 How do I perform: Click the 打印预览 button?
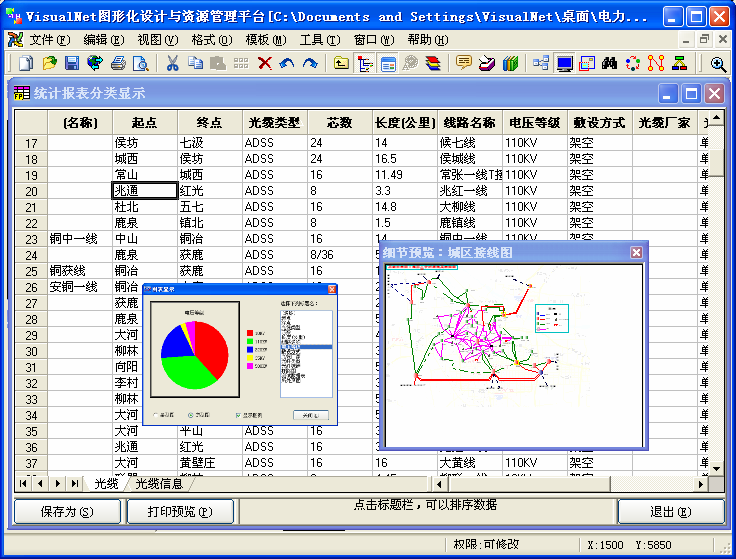[x=180, y=512]
